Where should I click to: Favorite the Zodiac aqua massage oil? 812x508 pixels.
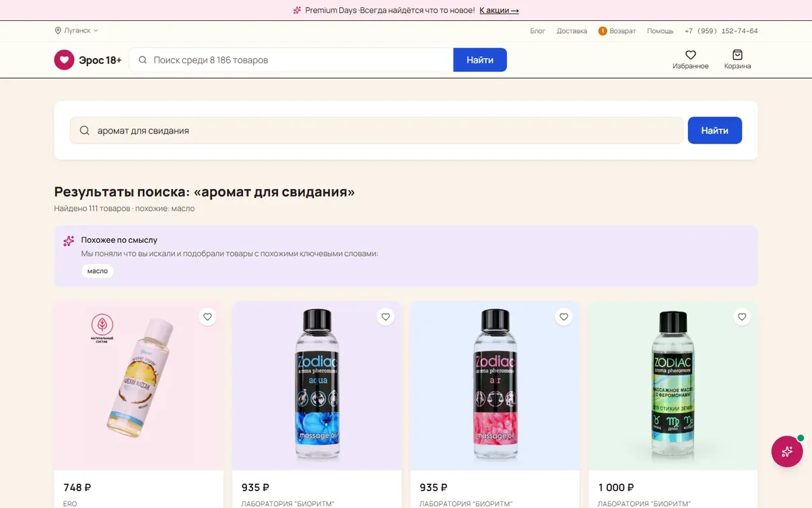[x=386, y=317]
